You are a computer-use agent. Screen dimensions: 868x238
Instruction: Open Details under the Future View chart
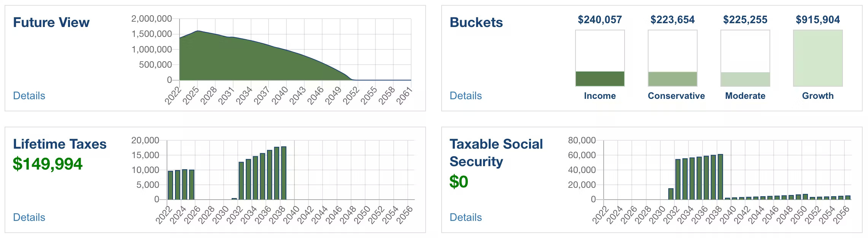pos(30,96)
